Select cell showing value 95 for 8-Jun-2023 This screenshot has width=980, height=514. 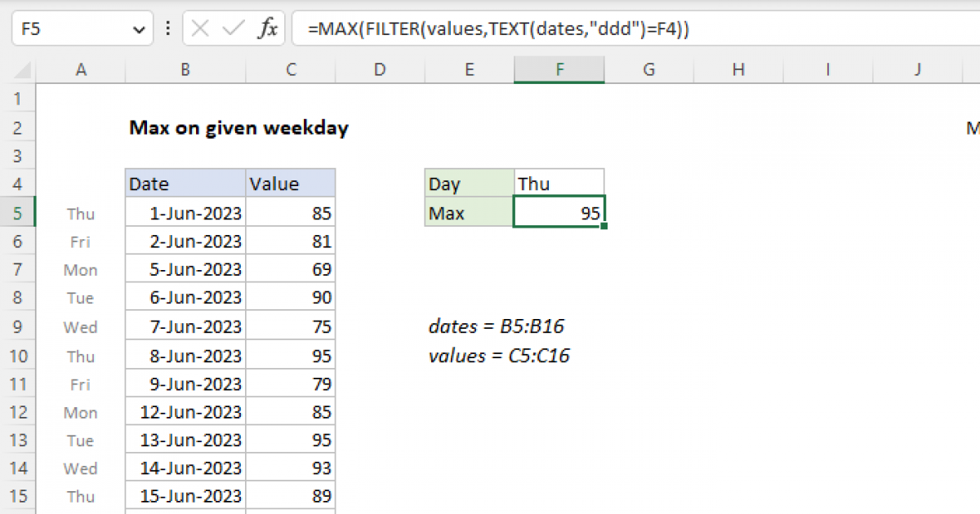pos(290,355)
